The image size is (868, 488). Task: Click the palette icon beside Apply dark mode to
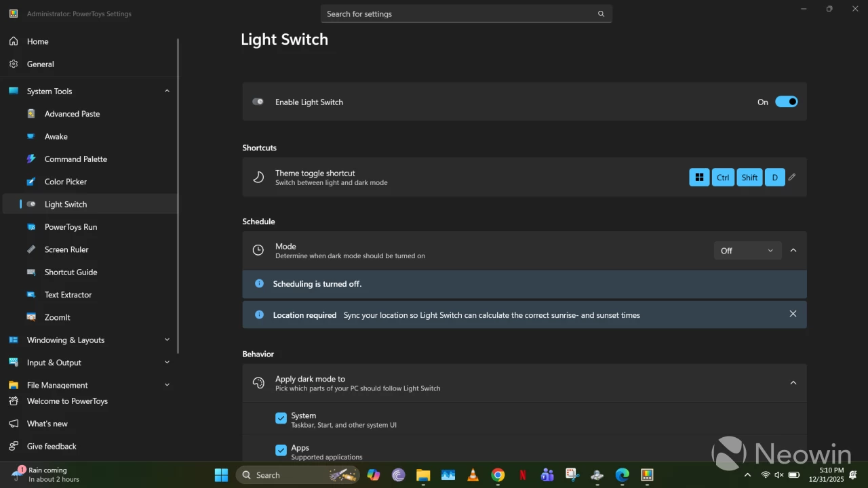click(x=258, y=383)
